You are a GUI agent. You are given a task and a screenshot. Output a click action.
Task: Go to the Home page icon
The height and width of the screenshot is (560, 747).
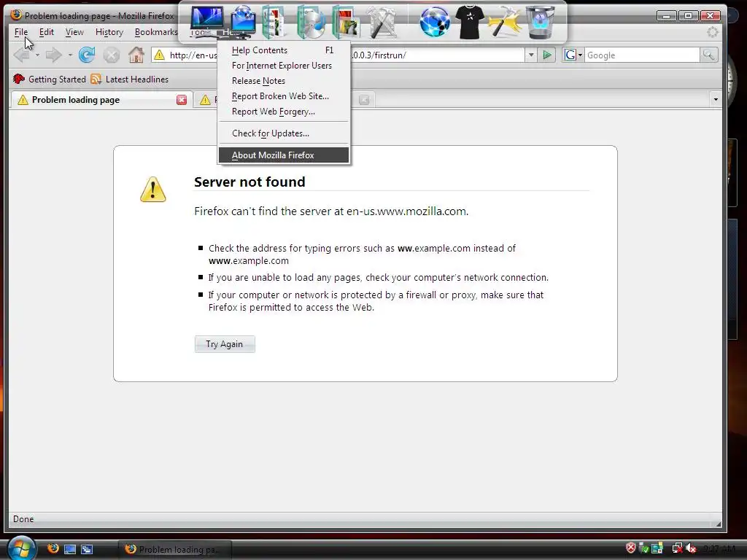136,55
